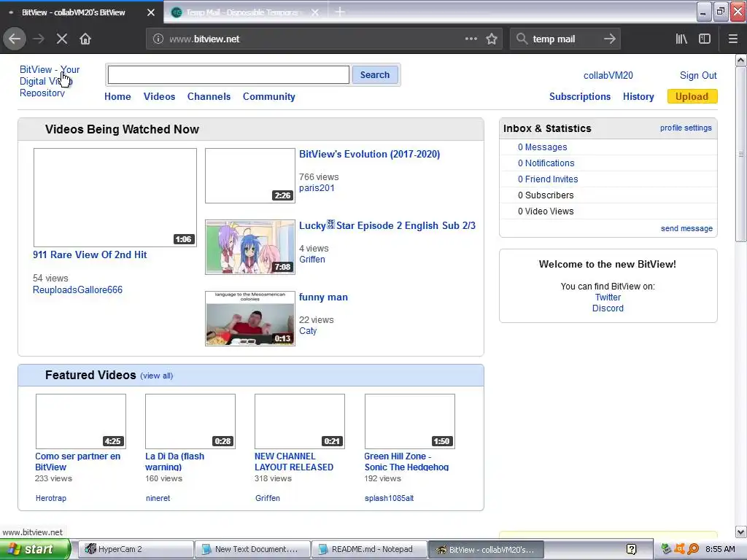Open nineret channel link
Image resolution: width=747 pixels, height=560 pixels.
158,498
